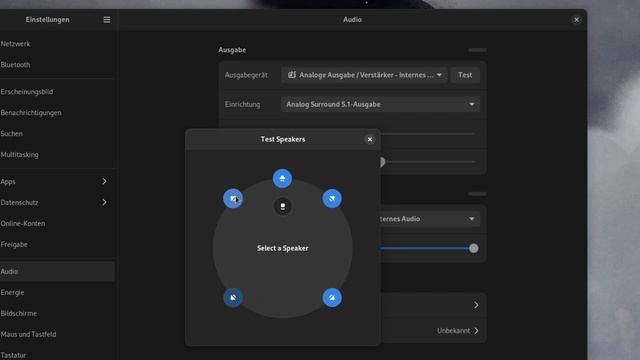The width and height of the screenshot is (640, 360).
Task: Click the Ausgabe section heading
Action: coord(232,50)
